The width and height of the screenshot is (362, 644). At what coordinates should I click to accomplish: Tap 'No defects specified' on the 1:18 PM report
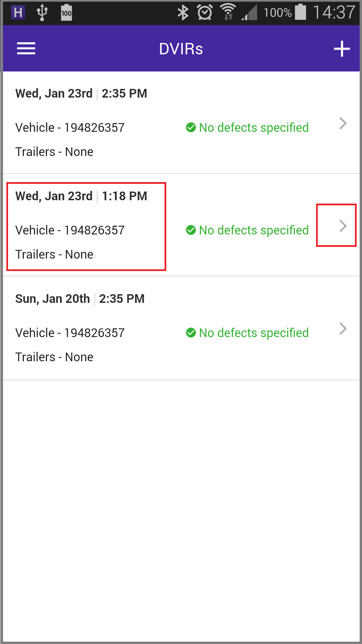pyautogui.click(x=254, y=230)
